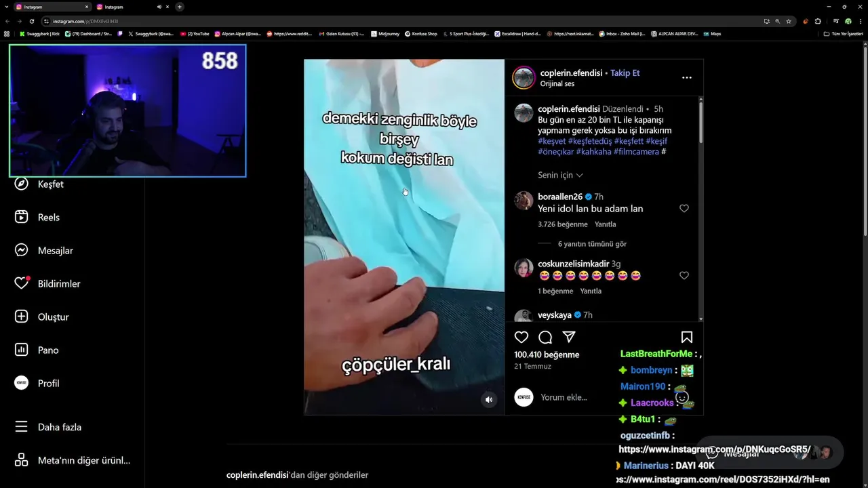Image resolution: width=868 pixels, height=488 pixels.
Task: Mute the video with the speaker icon
Action: pyautogui.click(x=489, y=400)
